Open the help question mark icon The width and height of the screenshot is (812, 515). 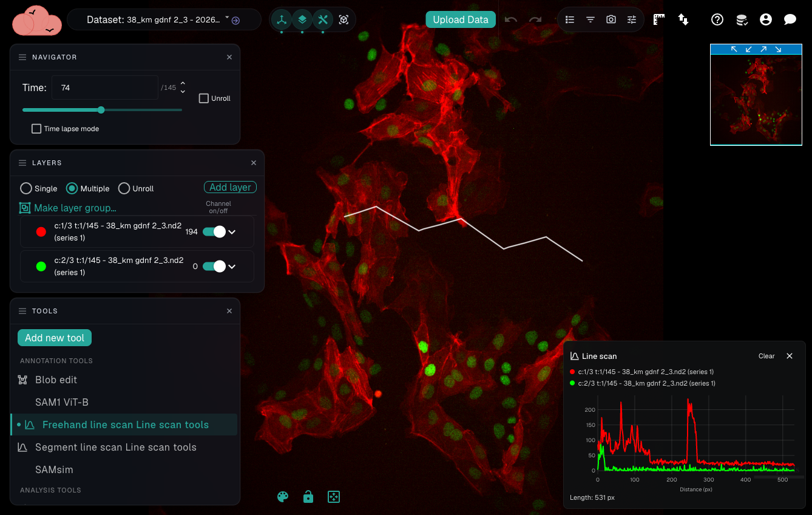(717, 19)
